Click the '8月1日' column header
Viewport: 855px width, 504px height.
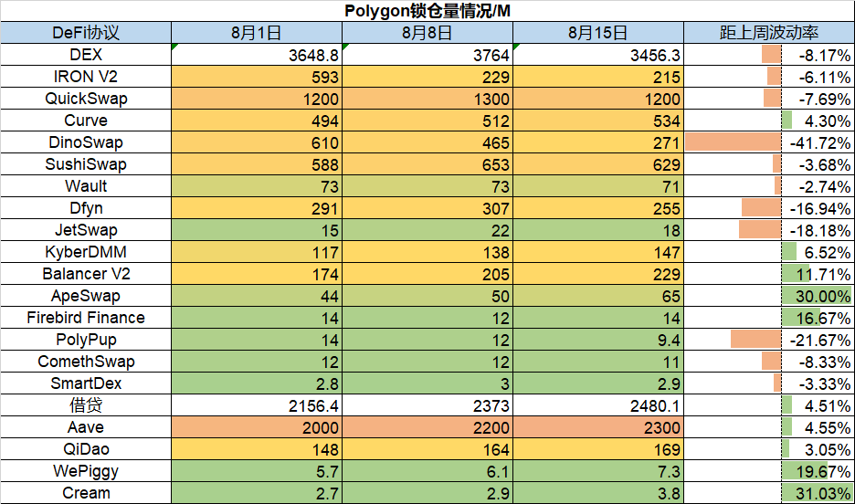pos(257,33)
